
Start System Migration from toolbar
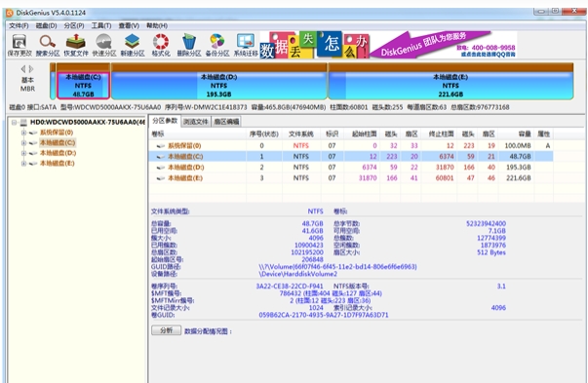(x=246, y=45)
